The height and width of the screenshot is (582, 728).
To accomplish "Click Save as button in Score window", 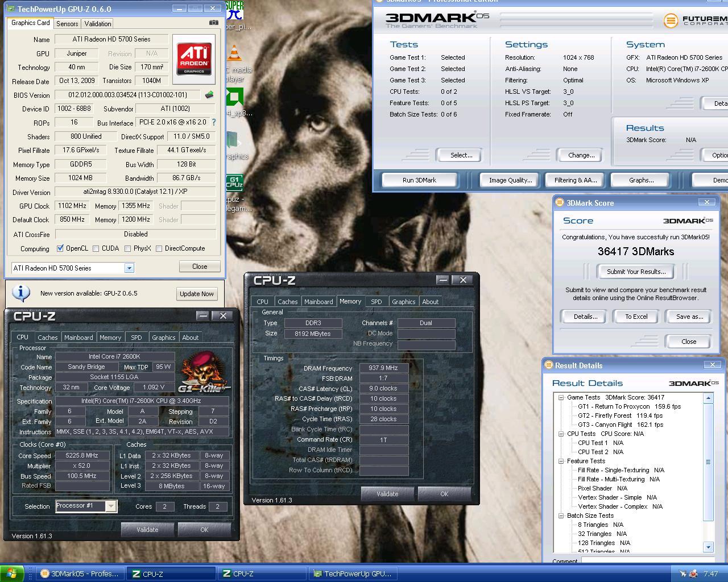I will click(689, 317).
